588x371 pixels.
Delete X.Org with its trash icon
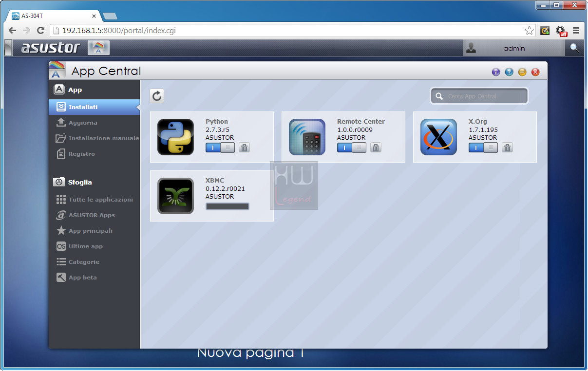507,148
